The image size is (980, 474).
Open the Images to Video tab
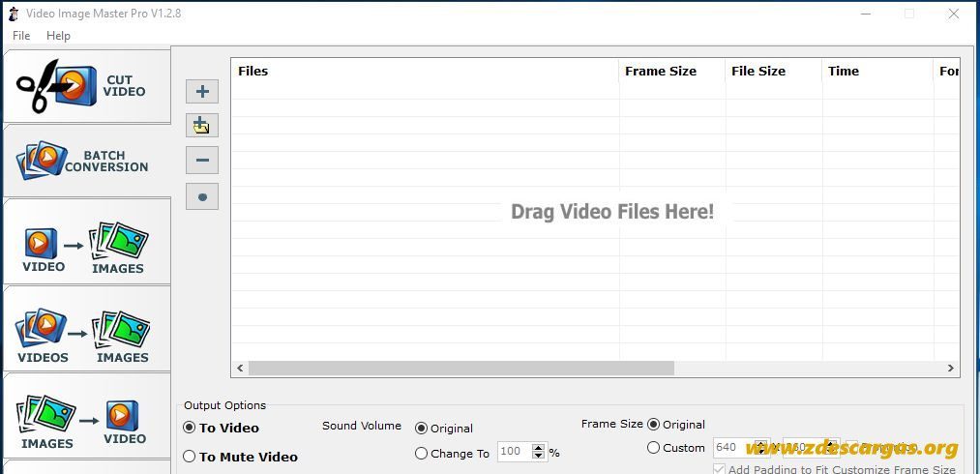pyautogui.click(x=87, y=416)
